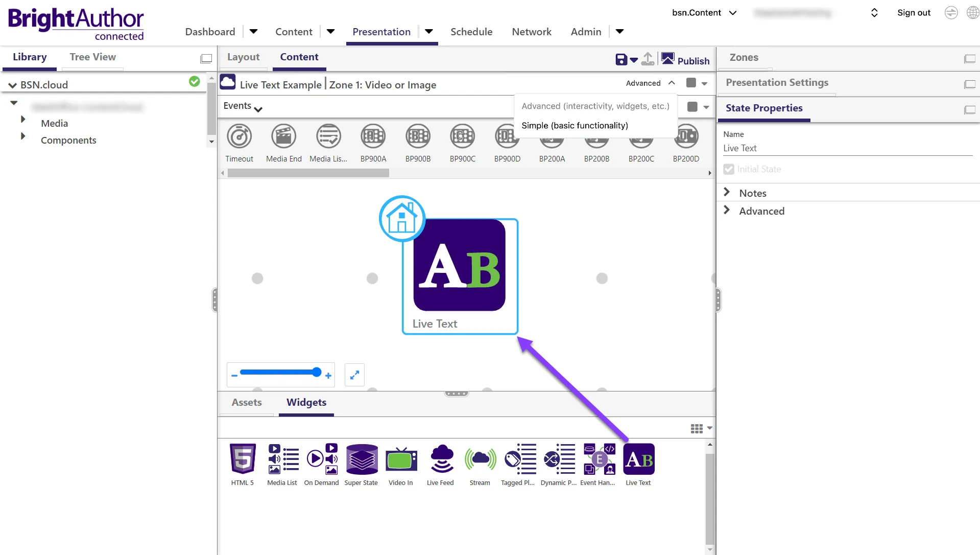Select the HTML 5 widget
This screenshot has width=980, height=555.
coord(243,459)
